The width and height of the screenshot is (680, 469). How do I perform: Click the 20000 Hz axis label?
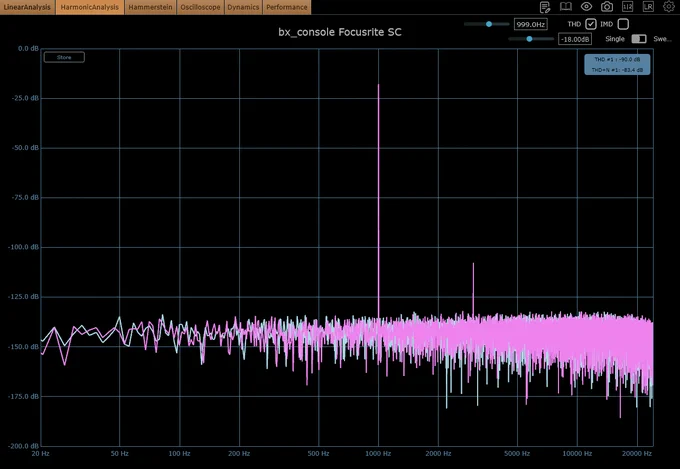635,453
